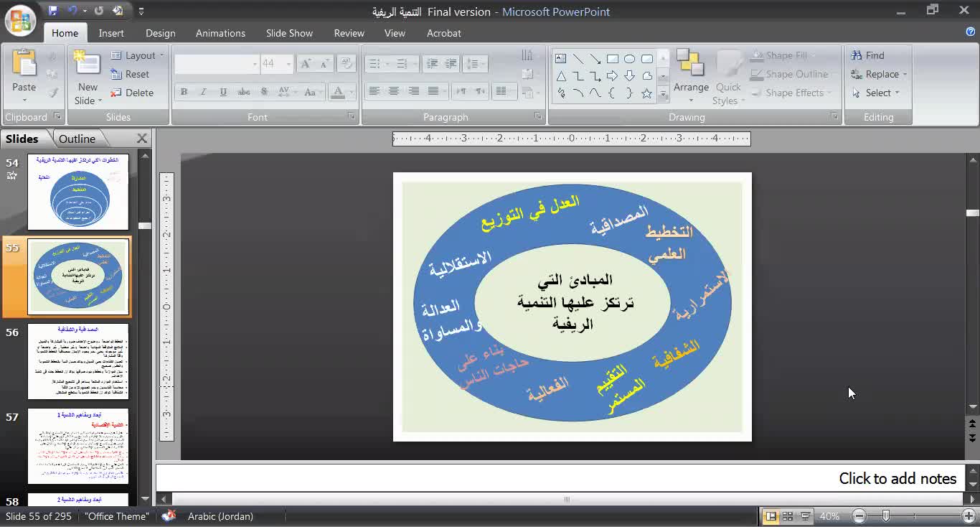Select the Rectangle shape
Viewport: 980px width, 527px height.
[x=613, y=59]
